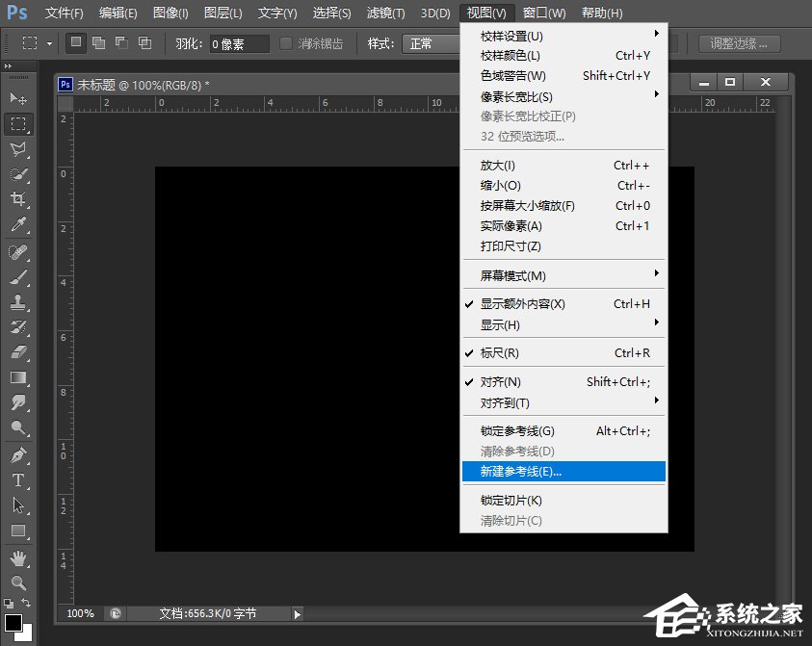Viewport: 812px width, 646px height.
Task: Open the 滤镜 menu
Action: click(x=384, y=13)
